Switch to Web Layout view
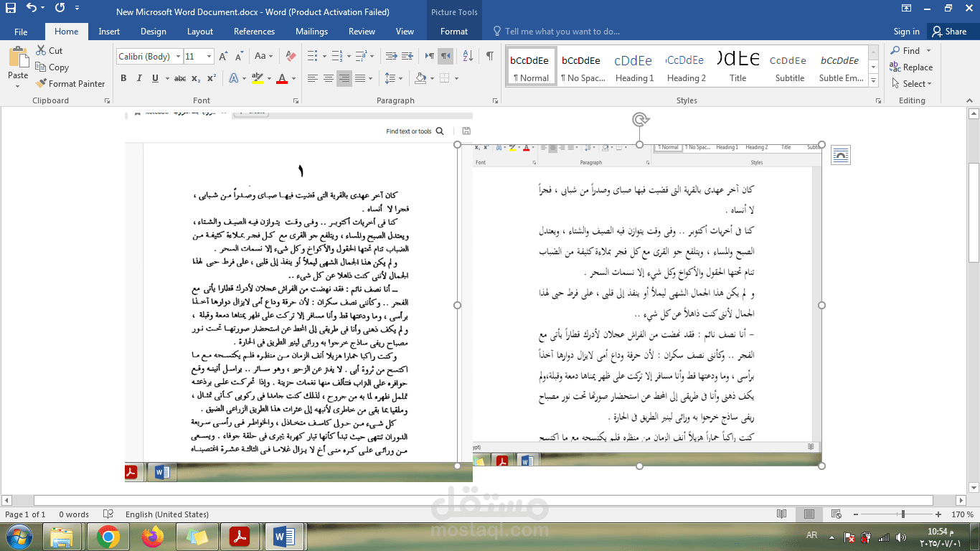Viewport: 980px width, 551px height. tap(836, 514)
